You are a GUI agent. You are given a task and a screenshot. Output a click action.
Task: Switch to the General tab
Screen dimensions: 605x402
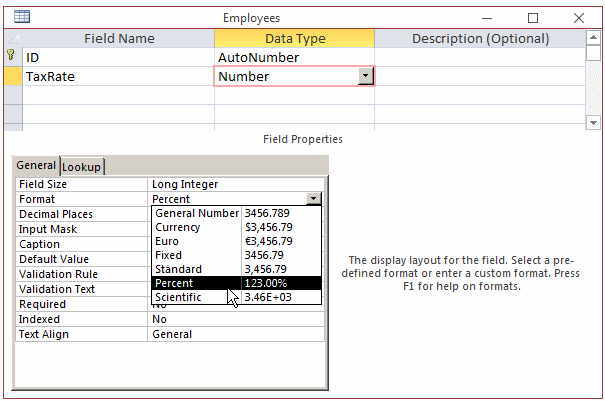[36, 166]
